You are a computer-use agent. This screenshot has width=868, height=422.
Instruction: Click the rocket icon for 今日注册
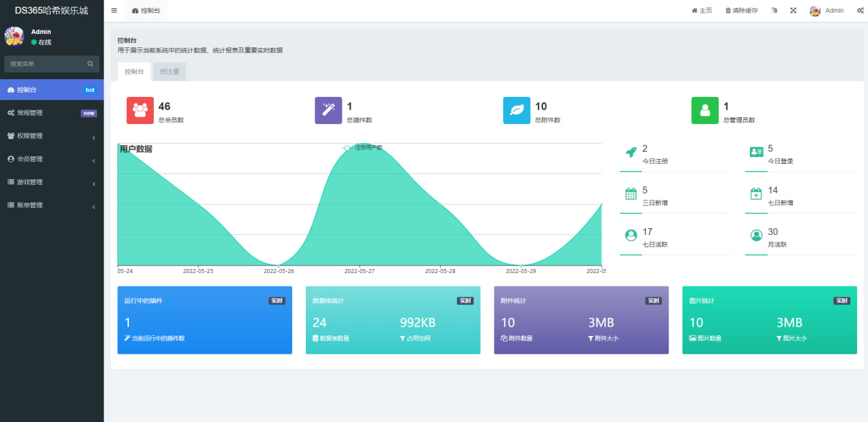click(631, 152)
